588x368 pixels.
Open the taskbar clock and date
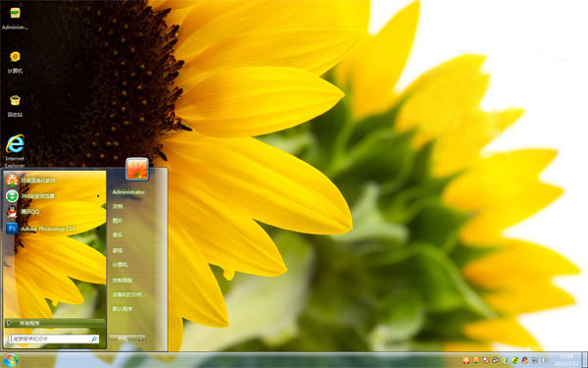[566, 360]
